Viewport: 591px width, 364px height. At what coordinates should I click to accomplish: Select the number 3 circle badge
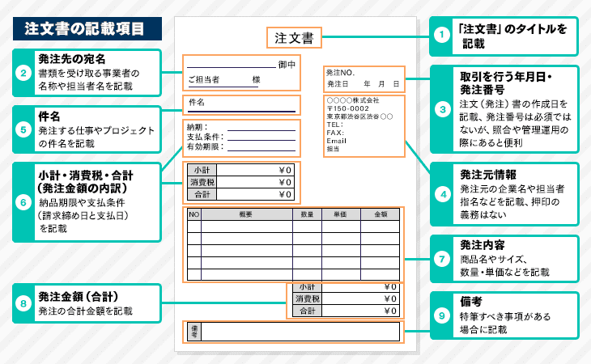click(441, 108)
